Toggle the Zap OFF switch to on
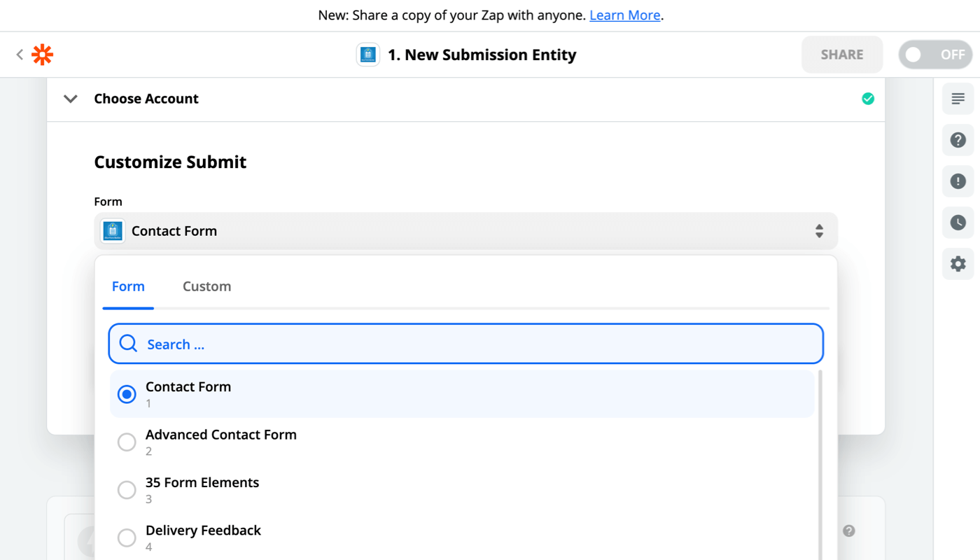This screenshot has width=980, height=560. (x=935, y=54)
